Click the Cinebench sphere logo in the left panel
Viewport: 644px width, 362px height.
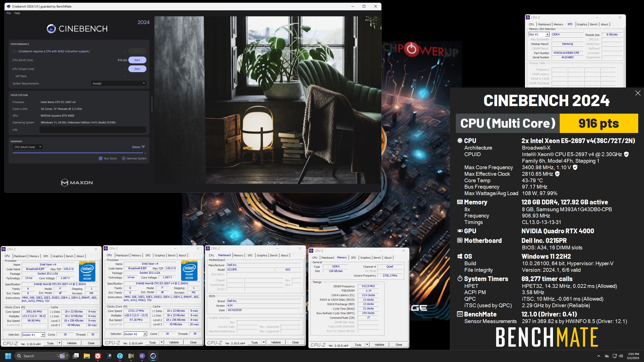click(x=51, y=29)
